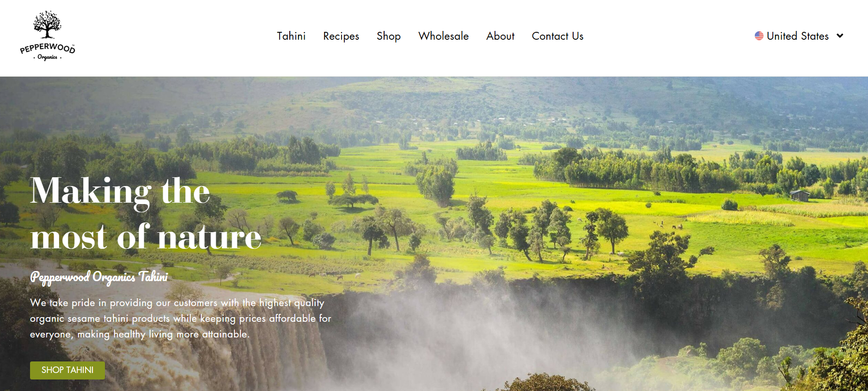Open Contact Us in the top navigation
The image size is (868, 391).
click(x=557, y=36)
